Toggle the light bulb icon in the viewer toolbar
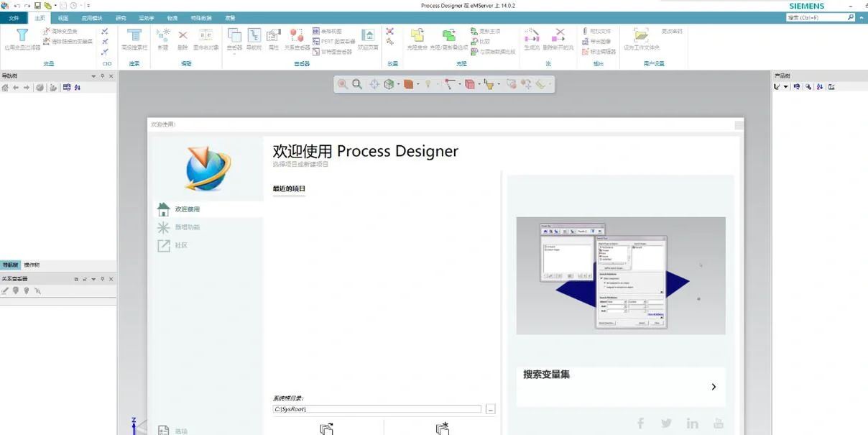The image size is (868, 435). click(x=428, y=83)
